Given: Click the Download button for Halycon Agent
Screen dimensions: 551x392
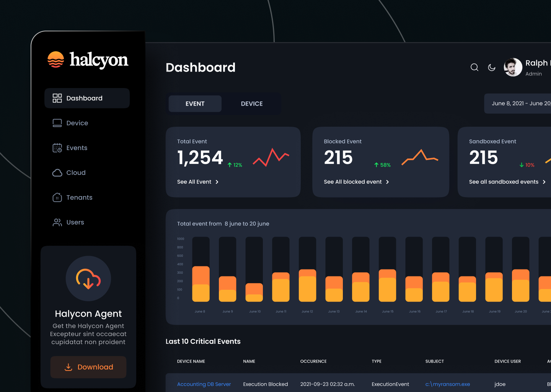Looking at the screenshot, I should pos(88,367).
